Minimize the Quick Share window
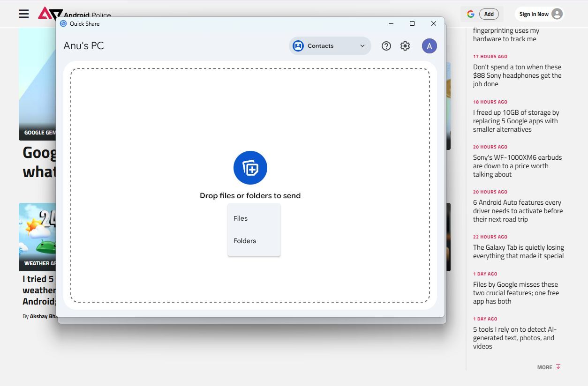The height and width of the screenshot is (387, 588). (391, 23)
